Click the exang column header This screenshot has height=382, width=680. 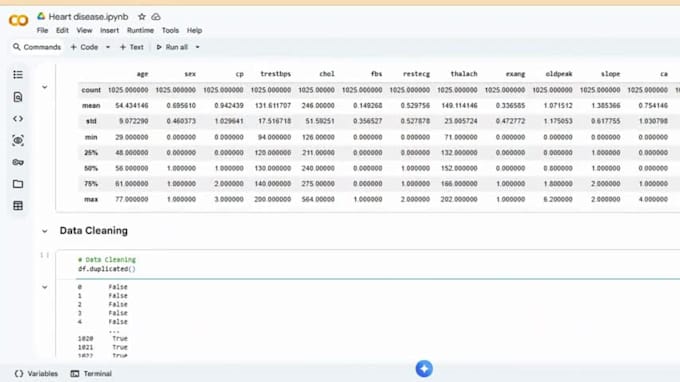pyautogui.click(x=515, y=74)
